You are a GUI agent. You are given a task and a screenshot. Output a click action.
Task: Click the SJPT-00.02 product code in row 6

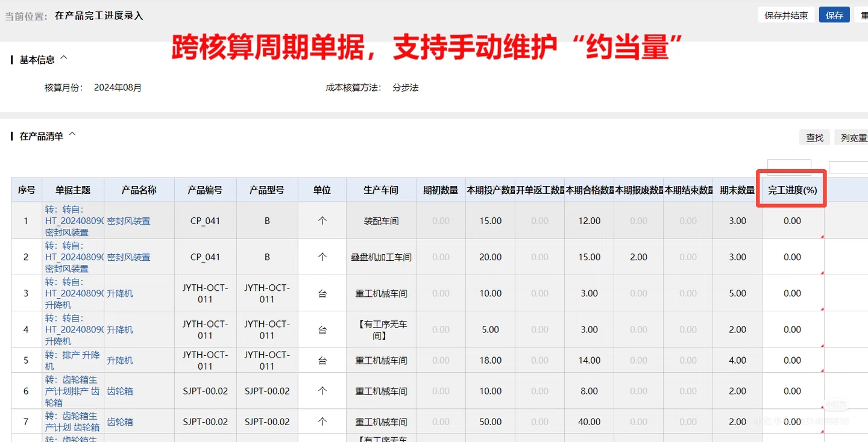205,391
